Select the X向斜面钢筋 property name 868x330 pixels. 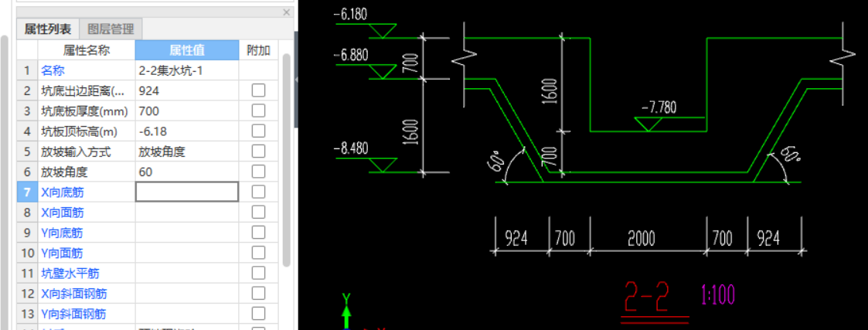tap(74, 294)
